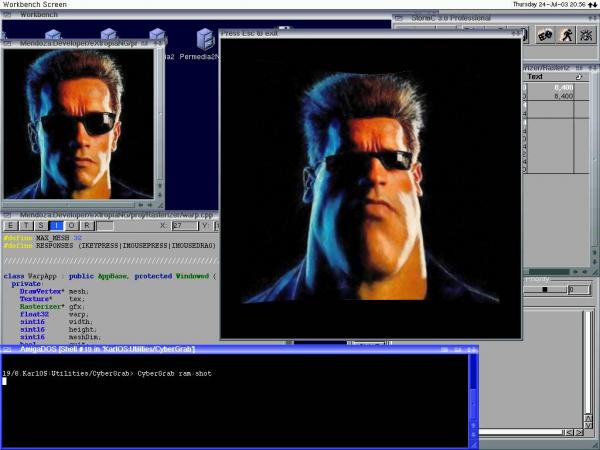Click scroll left arrow in StormC output panel
The image size is (600, 450).
coord(570,433)
